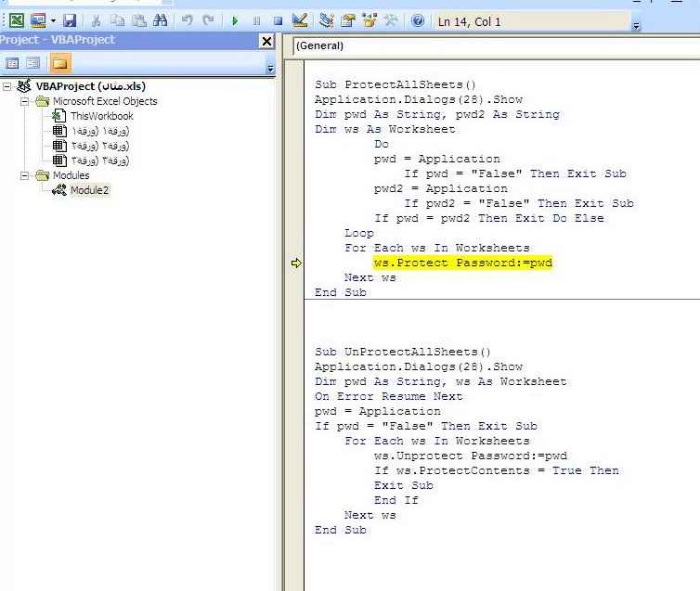This screenshot has height=591, width=700.
Task: Click the 'Dim ws As Worksheet' line
Action: pos(385,129)
